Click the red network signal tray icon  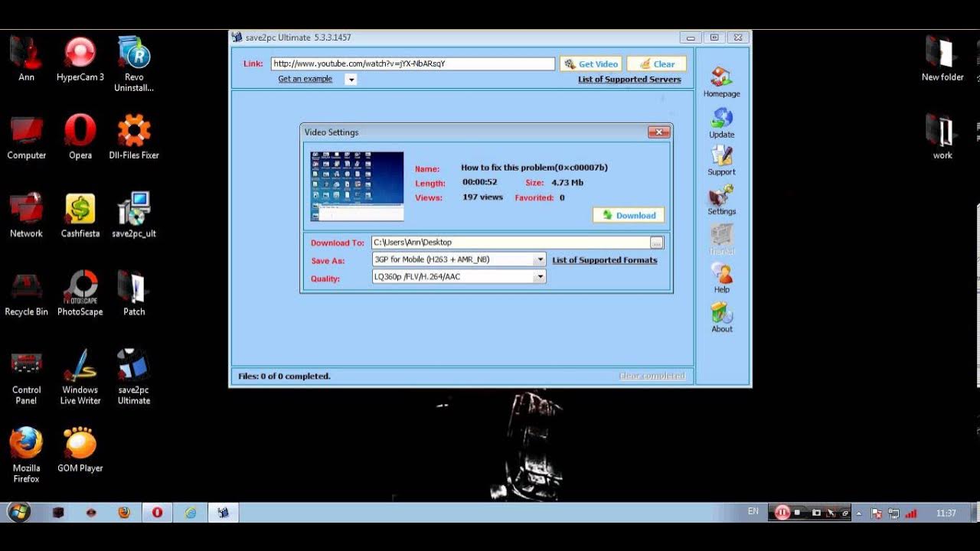pyautogui.click(x=911, y=514)
